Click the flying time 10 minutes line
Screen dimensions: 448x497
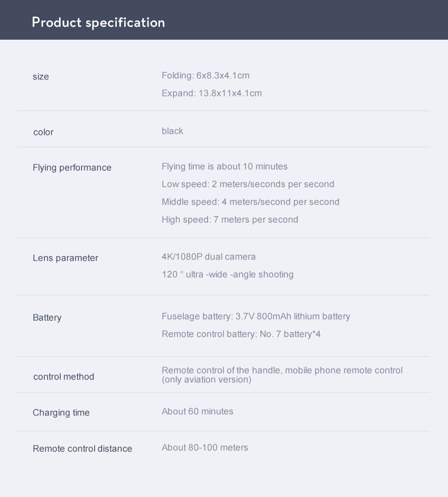click(x=225, y=166)
